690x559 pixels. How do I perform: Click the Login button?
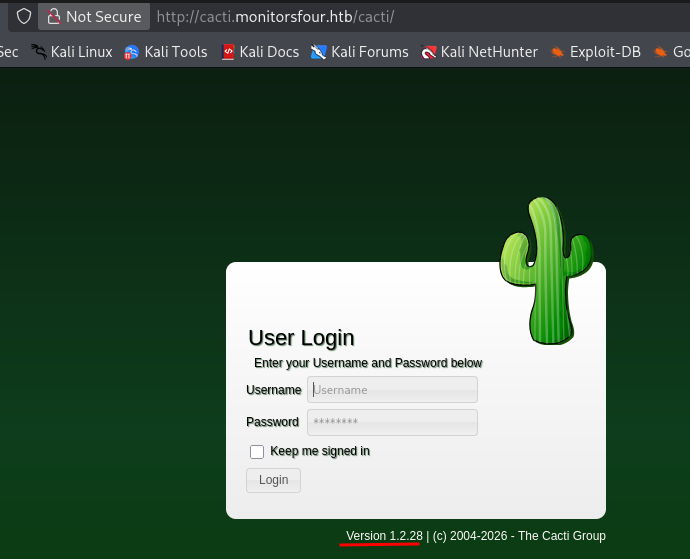[273, 480]
